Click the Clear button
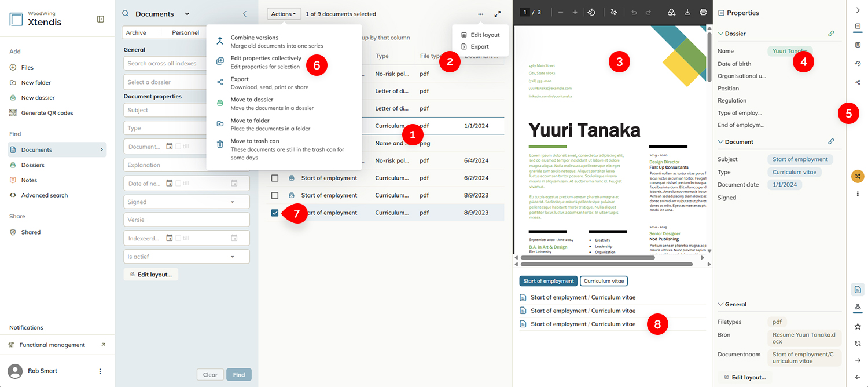This screenshot has height=387, width=868. point(210,375)
